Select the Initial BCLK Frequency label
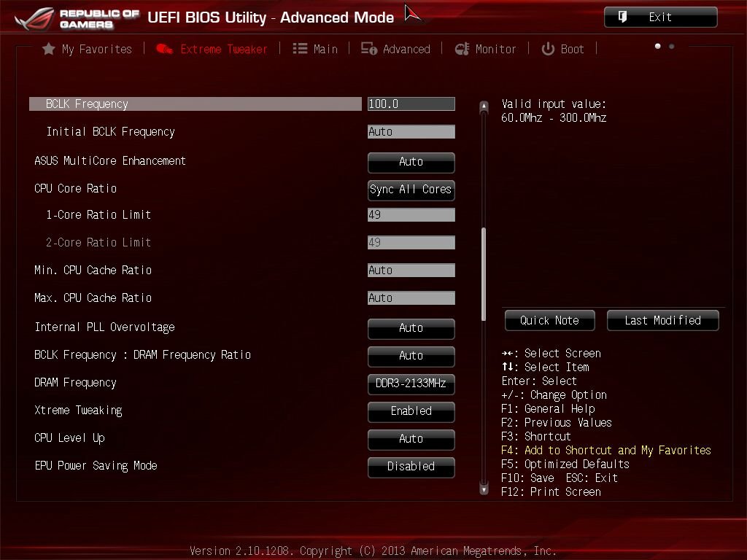The height and width of the screenshot is (560, 747). pyautogui.click(x=111, y=131)
